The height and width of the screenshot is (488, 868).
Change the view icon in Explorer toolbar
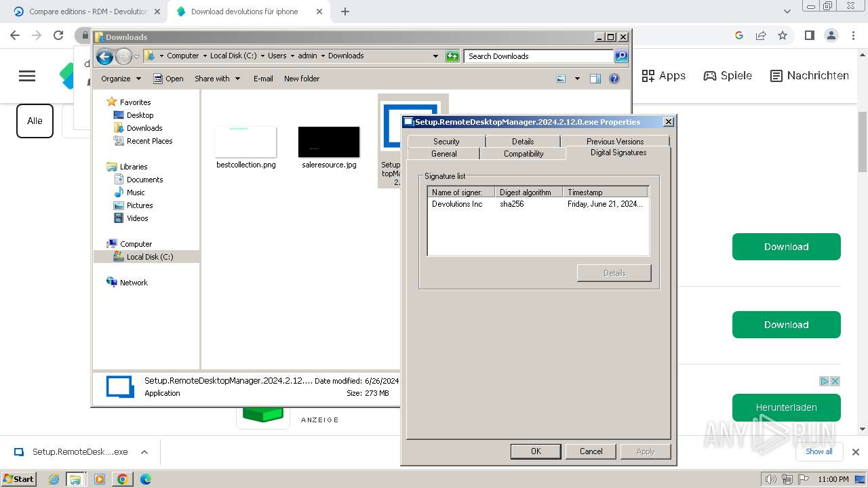pos(561,79)
